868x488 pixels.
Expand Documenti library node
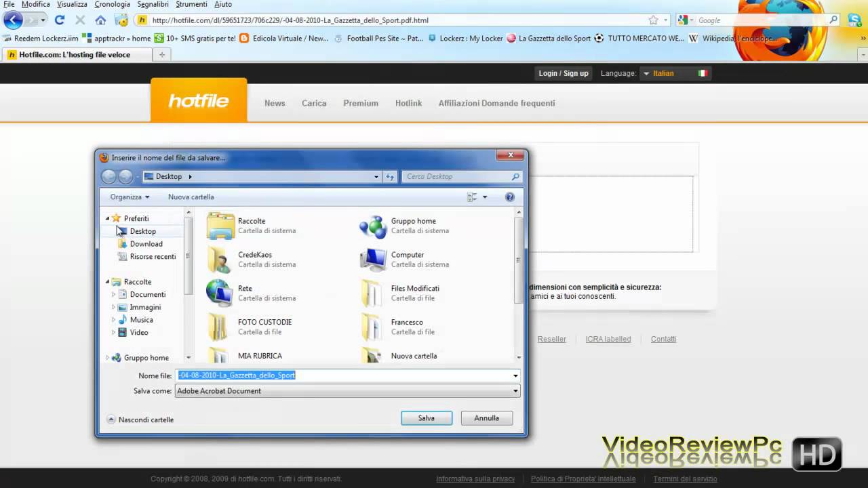pos(113,295)
